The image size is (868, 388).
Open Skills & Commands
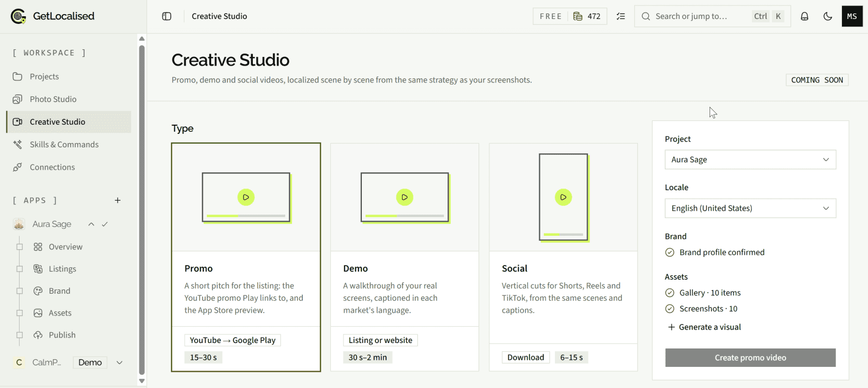[68, 145]
